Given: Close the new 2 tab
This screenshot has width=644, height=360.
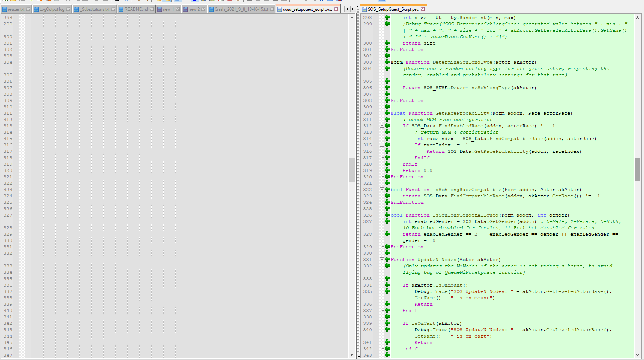Looking at the screenshot, I should click(203, 9).
